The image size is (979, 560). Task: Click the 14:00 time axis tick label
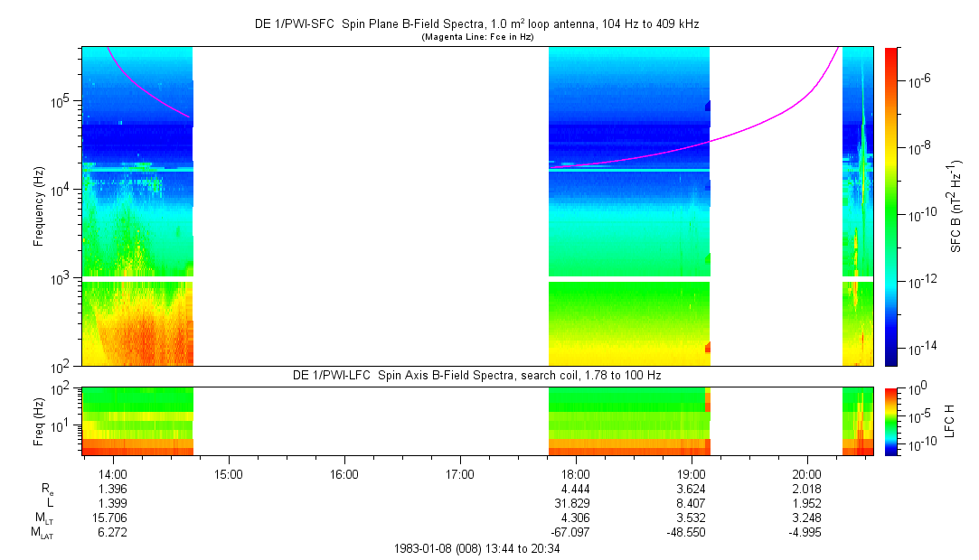tap(112, 473)
